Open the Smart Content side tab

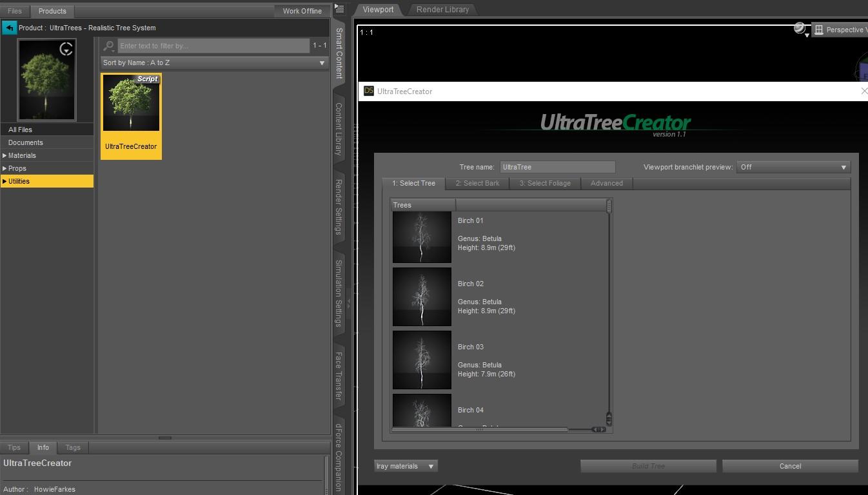pos(339,53)
